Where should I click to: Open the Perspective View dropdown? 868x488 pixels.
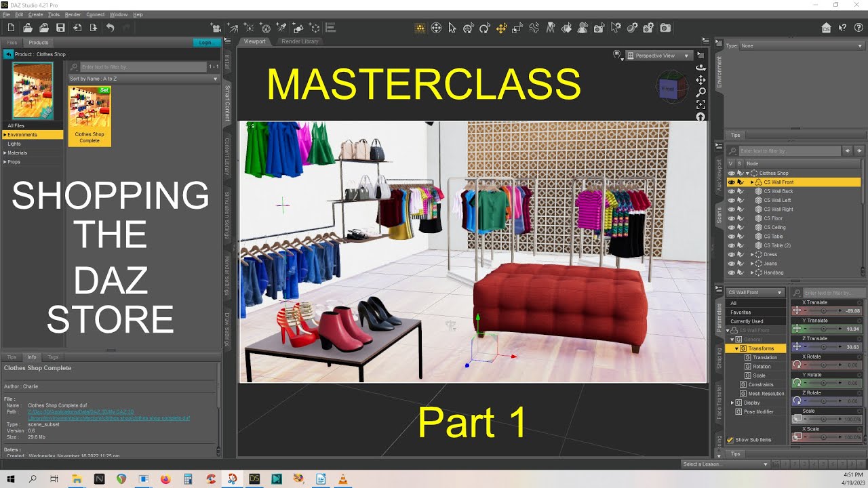click(658, 56)
